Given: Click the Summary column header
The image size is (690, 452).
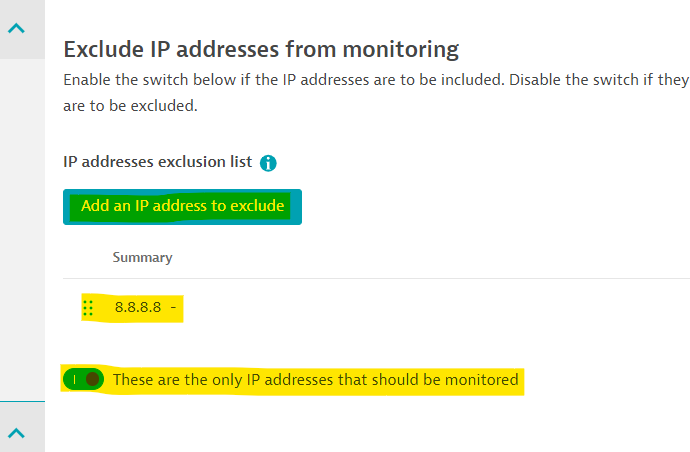Looking at the screenshot, I should [142, 257].
